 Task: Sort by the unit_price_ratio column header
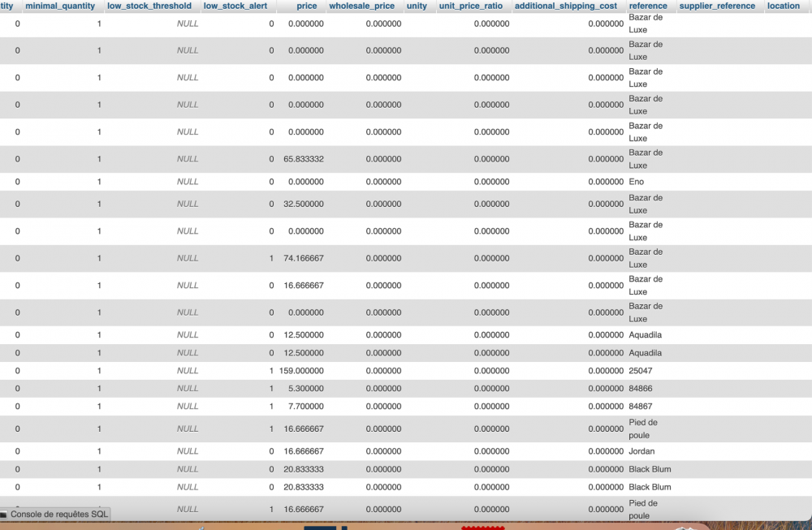click(471, 6)
